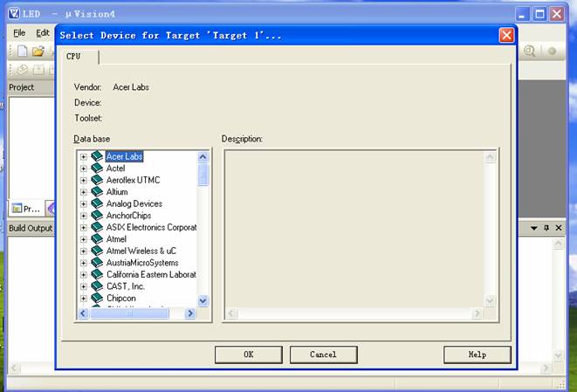
Task: Expand the AnchorChips vendor node
Action: 84,216
